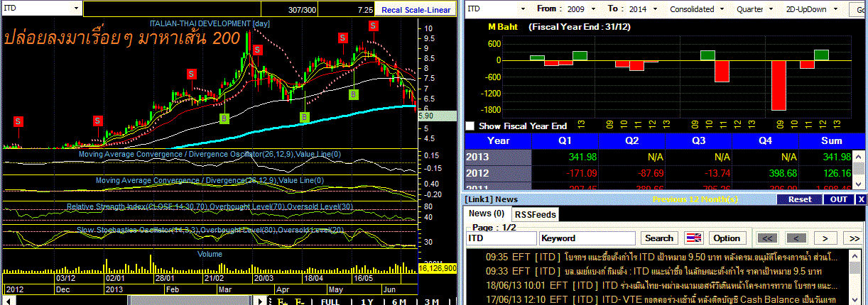
Task: Click the Keyword input field
Action: pyautogui.click(x=588, y=238)
